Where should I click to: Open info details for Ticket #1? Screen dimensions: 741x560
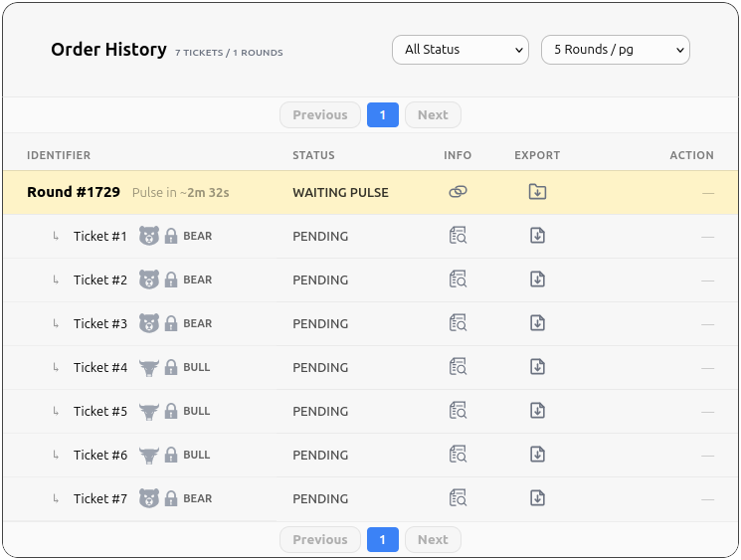click(x=458, y=236)
